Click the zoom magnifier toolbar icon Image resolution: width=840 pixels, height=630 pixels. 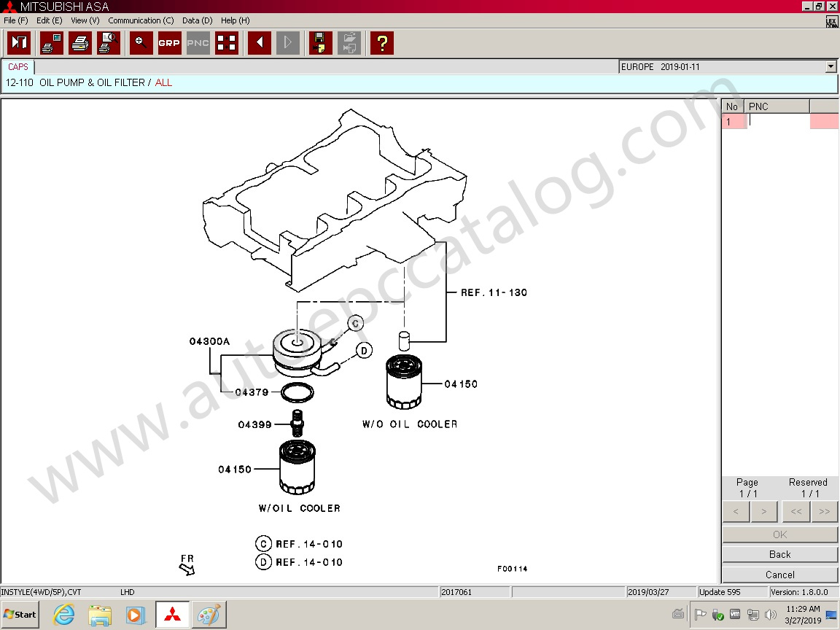point(141,43)
